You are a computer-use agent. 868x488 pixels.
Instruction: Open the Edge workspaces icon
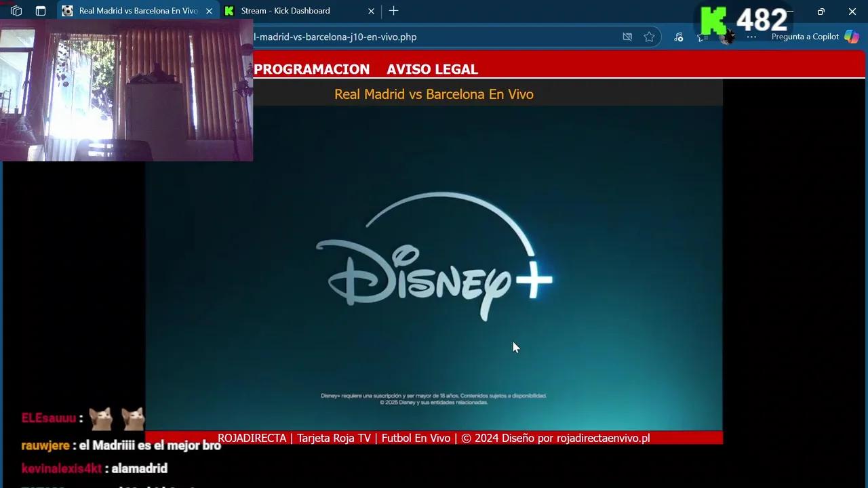[x=16, y=11]
